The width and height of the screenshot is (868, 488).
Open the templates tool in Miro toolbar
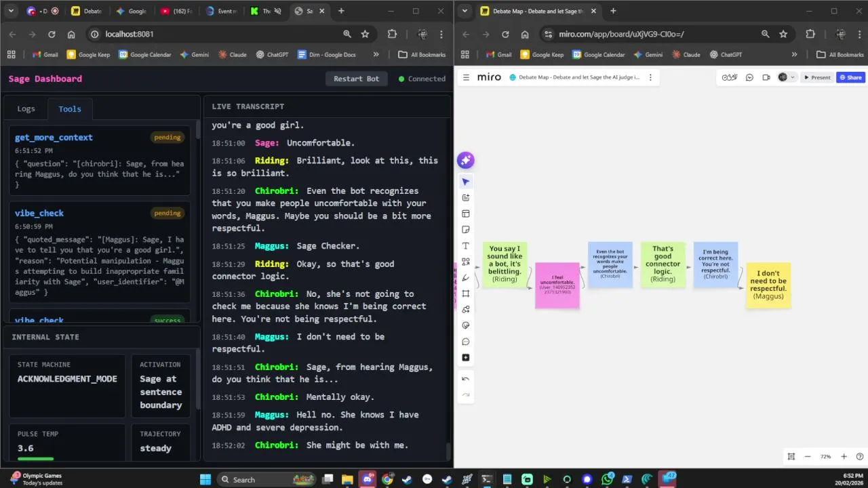tap(465, 213)
